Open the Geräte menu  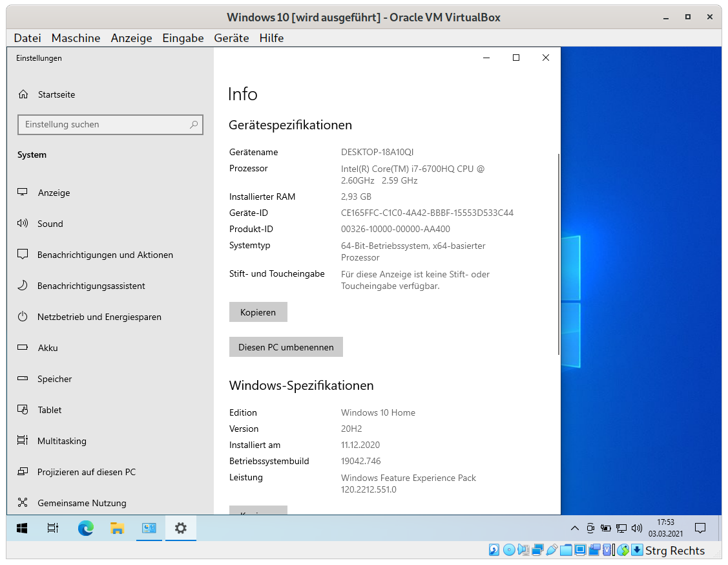(x=231, y=38)
